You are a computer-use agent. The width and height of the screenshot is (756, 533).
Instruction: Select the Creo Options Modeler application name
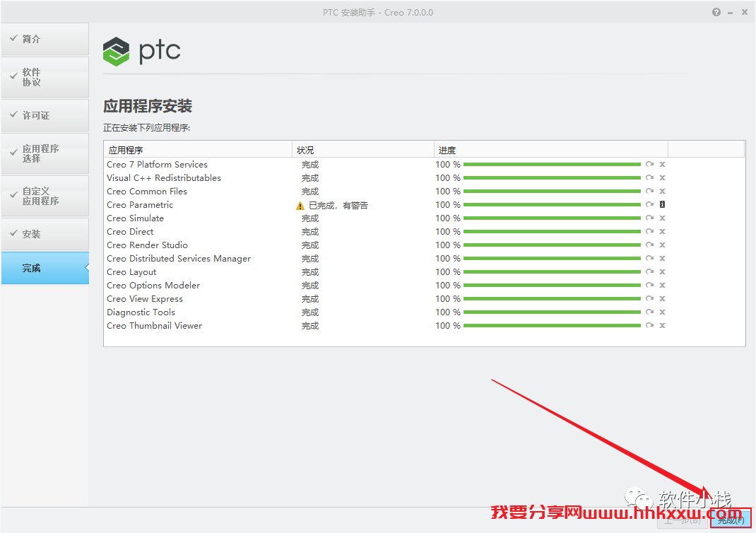tap(153, 286)
